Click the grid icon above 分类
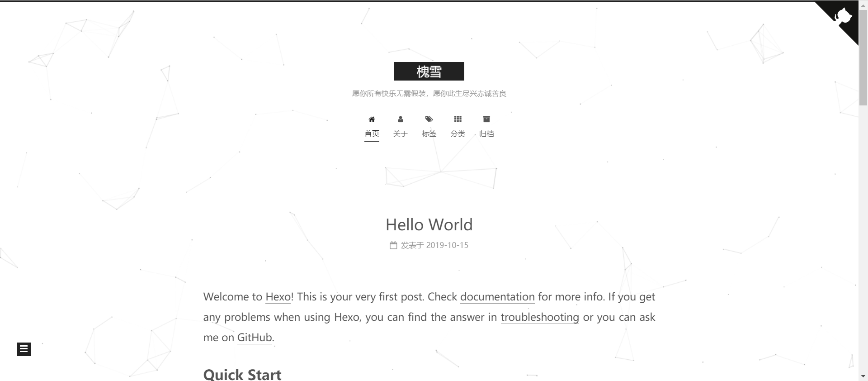The height and width of the screenshot is (381, 868). 458,119
